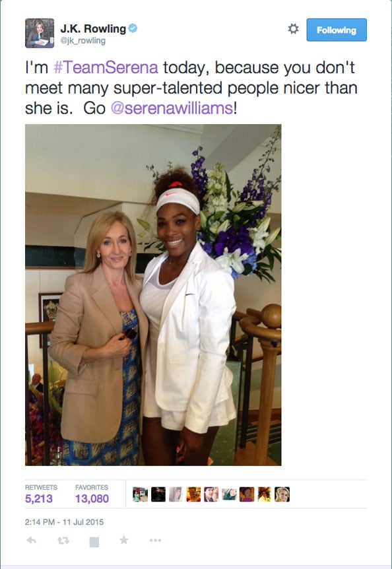392x569 pixels.
Task: Click the retweet icon below the tweet
Action: 63,541
